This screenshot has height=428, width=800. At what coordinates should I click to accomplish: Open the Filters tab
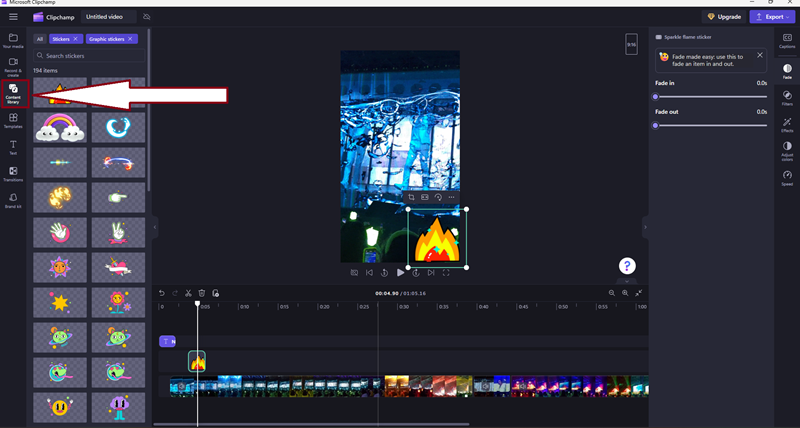click(787, 98)
